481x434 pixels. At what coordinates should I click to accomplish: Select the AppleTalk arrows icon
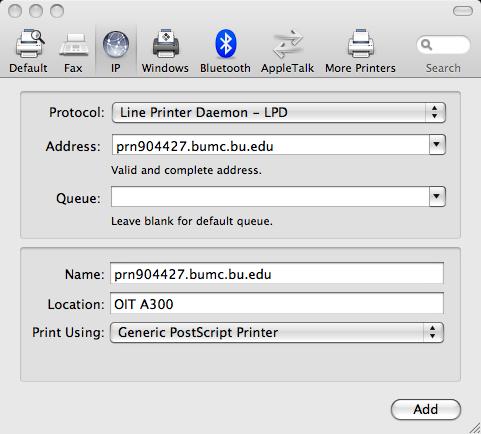click(x=288, y=44)
